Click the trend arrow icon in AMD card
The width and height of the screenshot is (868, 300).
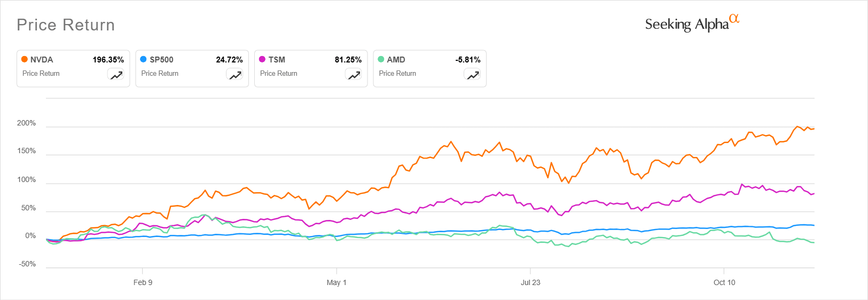473,75
